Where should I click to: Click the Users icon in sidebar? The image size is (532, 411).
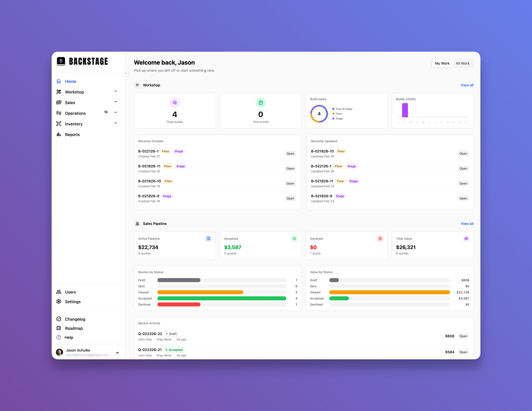(59, 292)
